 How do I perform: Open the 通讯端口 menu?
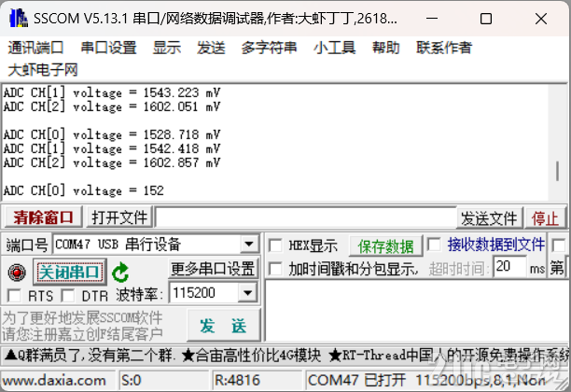[35, 48]
